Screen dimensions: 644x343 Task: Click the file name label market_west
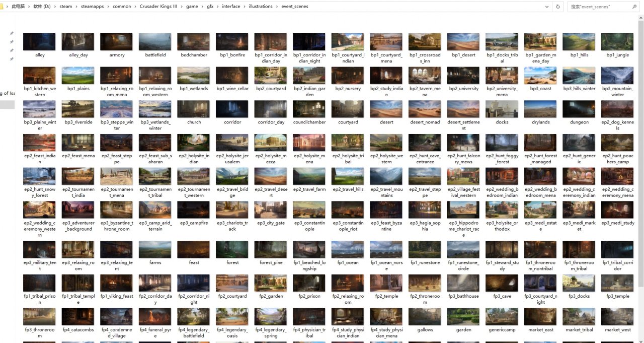[618, 330]
